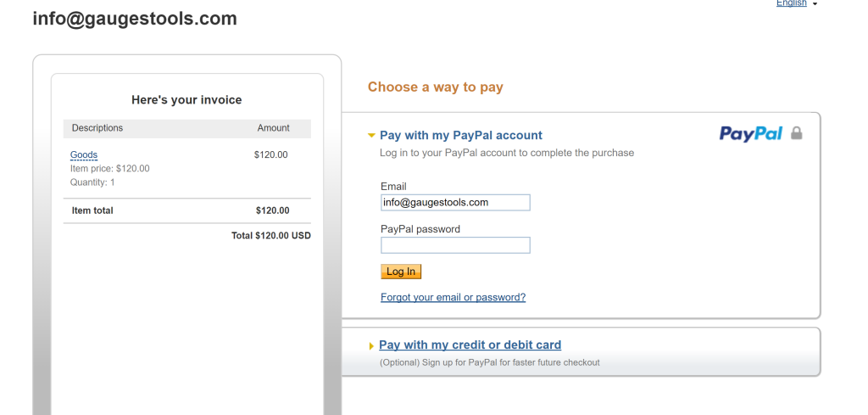Click the optional Sign up for PayPal text
Image resolution: width=868 pixels, height=415 pixels.
[489, 362]
